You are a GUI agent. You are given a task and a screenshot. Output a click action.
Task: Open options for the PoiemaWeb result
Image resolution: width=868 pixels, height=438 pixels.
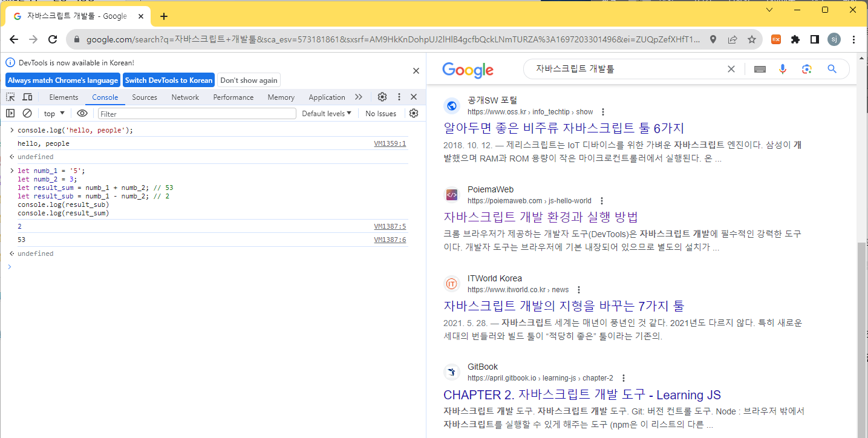tap(601, 201)
